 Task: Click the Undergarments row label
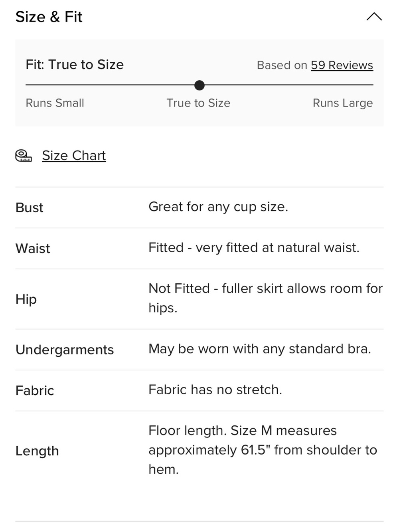65,350
